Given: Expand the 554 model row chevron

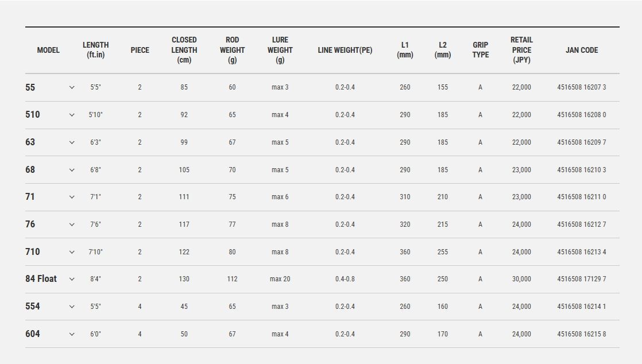Looking at the screenshot, I should point(72,307).
